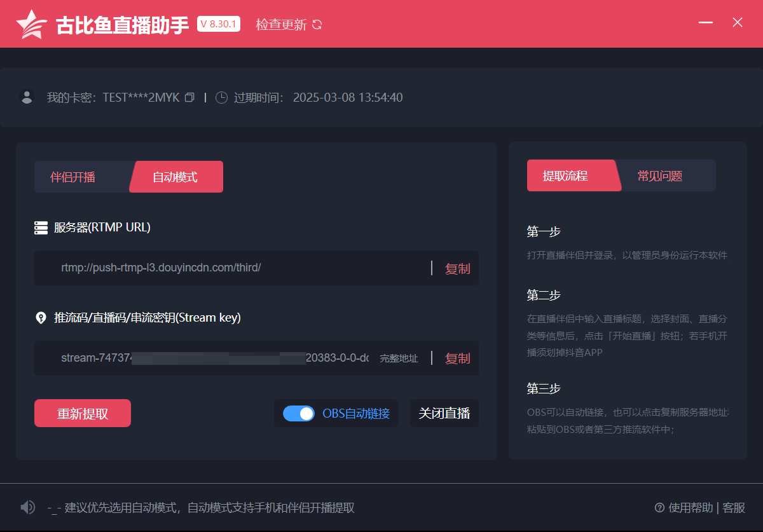Click the 古比鱼直播助手 title text
Image resolution: width=763 pixels, height=532 pixels.
(123, 25)
